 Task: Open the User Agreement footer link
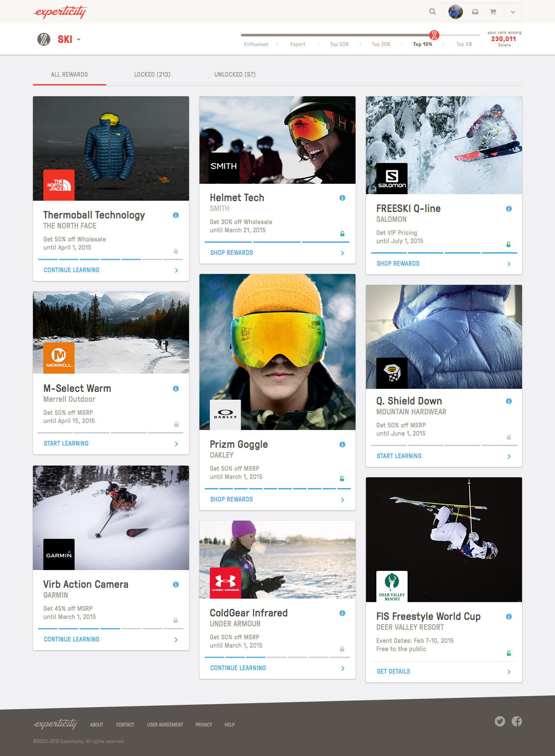[165, 725]
